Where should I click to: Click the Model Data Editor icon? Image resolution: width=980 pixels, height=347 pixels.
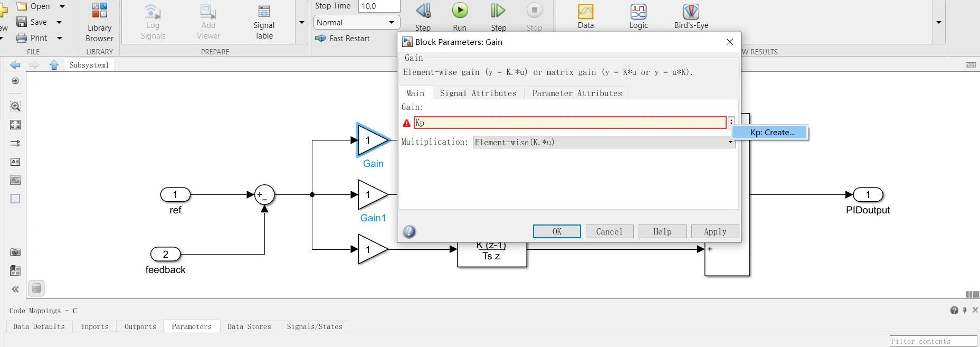point(15,270)
